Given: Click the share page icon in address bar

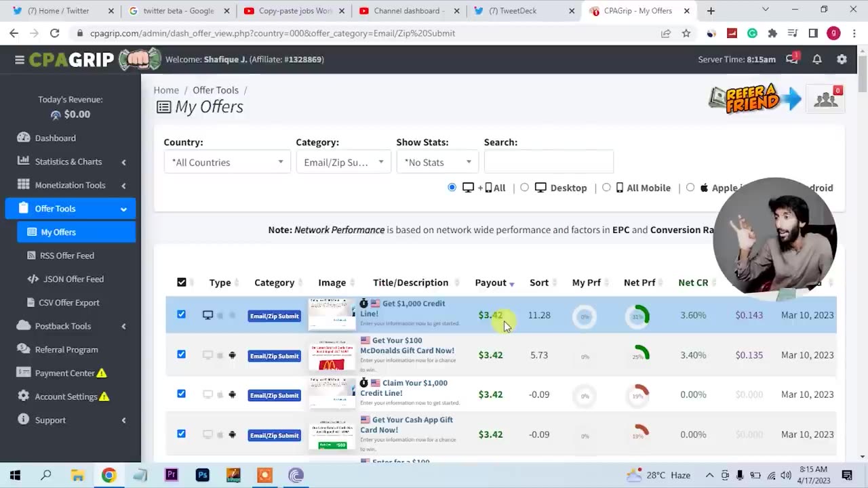Looking at the screenshot, I should click(x=666, y=33).
